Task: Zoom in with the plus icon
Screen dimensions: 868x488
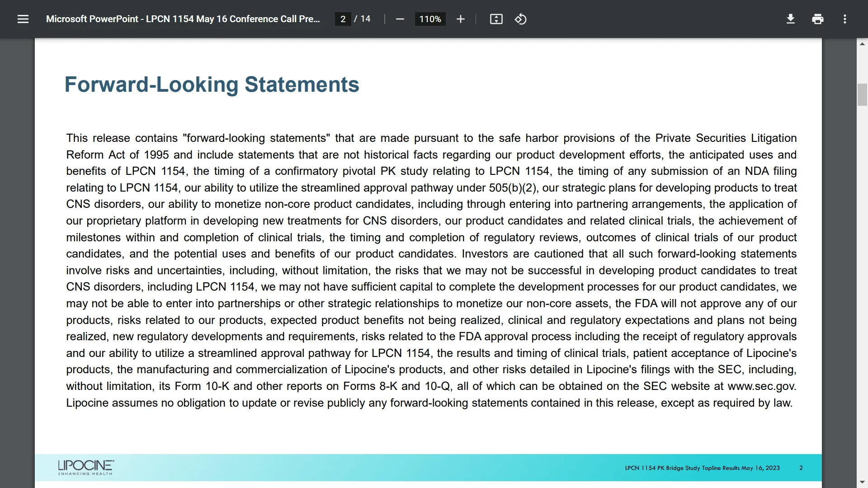Action: (460, 19)
